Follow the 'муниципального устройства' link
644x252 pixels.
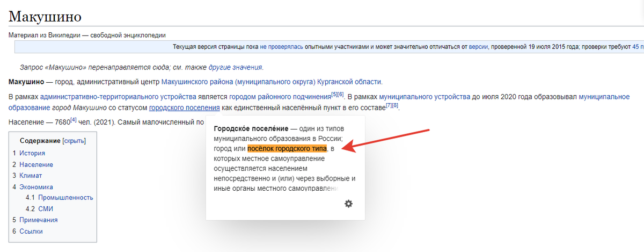[425, 97]
